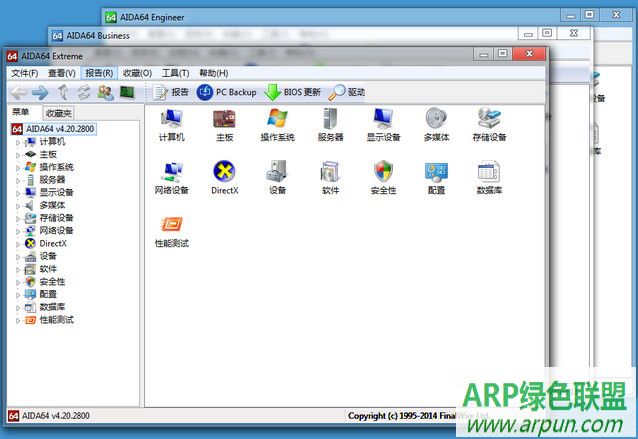
Task: Expand the DirectX tree node arrow
Action: click(17, 243)
